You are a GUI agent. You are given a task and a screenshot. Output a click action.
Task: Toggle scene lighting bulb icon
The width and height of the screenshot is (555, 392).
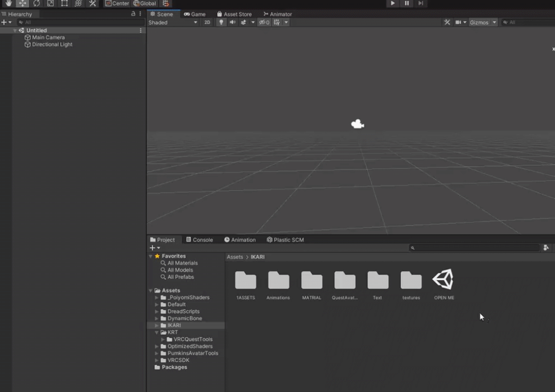[x=221, y=22]
